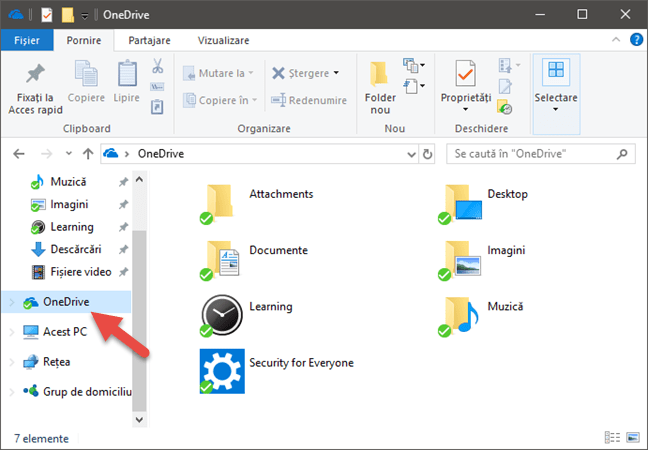The image size is (648, 450).
Task: Click the refresh icon beside address bar
Action: coord(427,154)
